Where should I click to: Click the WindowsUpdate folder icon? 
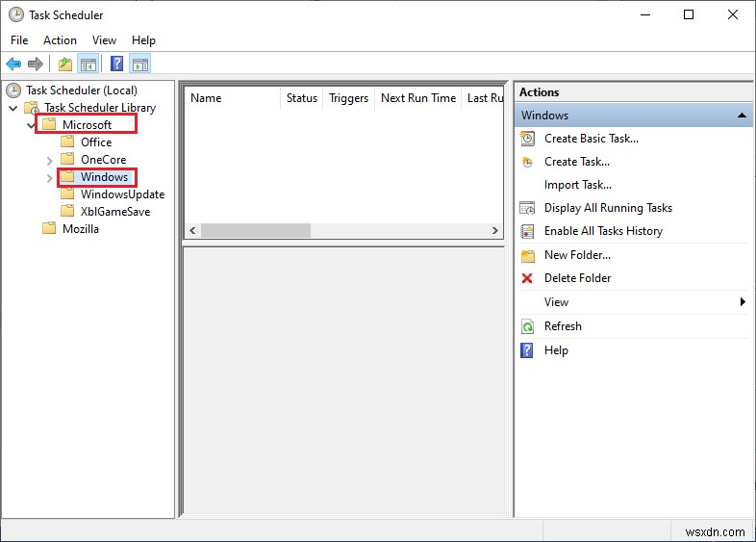(x=67, y=194)
